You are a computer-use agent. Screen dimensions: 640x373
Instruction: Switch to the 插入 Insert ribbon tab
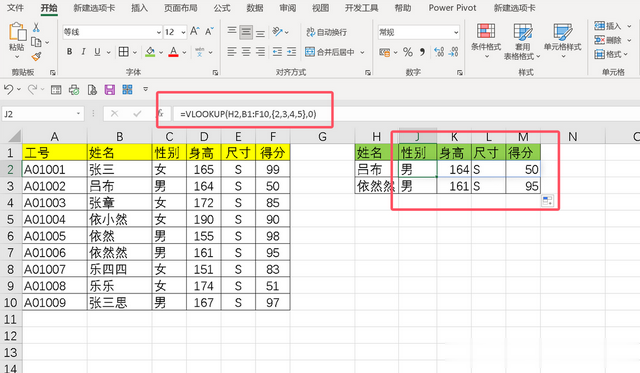tap(139, 8)
